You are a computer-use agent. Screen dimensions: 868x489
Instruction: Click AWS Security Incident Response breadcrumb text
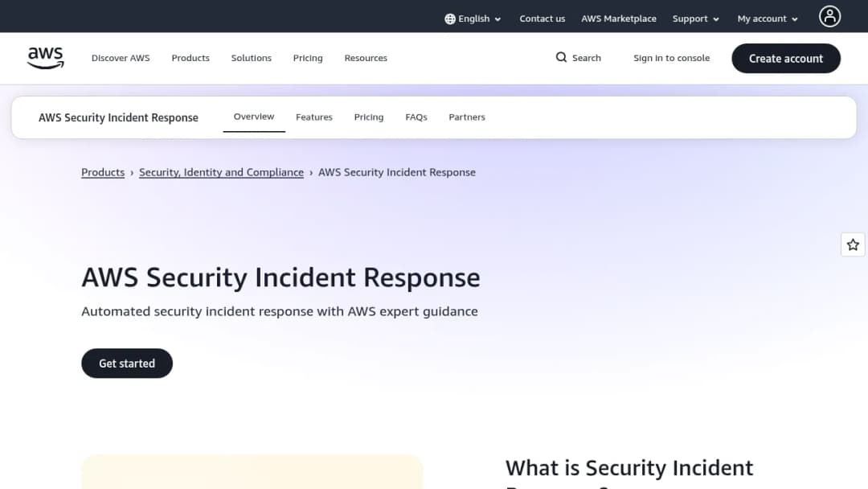point(397,172)
